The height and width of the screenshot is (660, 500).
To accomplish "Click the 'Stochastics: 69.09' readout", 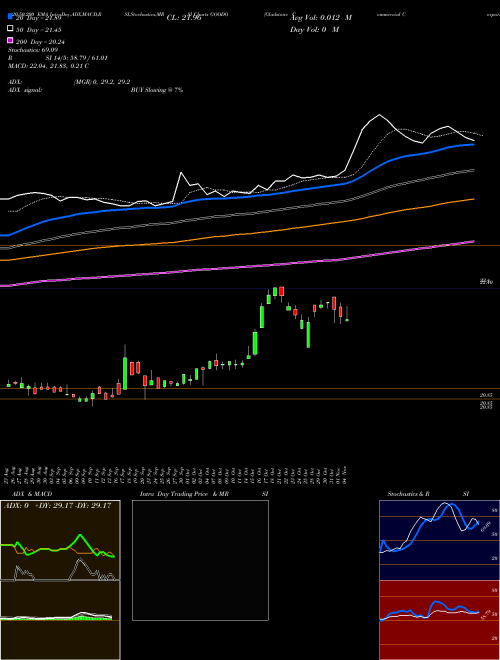I will 33,50.
